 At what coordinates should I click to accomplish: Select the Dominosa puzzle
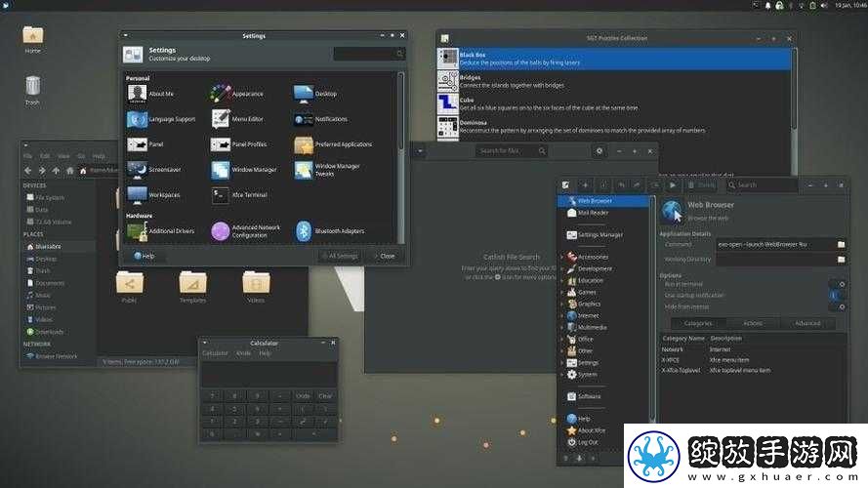(614, 127)
